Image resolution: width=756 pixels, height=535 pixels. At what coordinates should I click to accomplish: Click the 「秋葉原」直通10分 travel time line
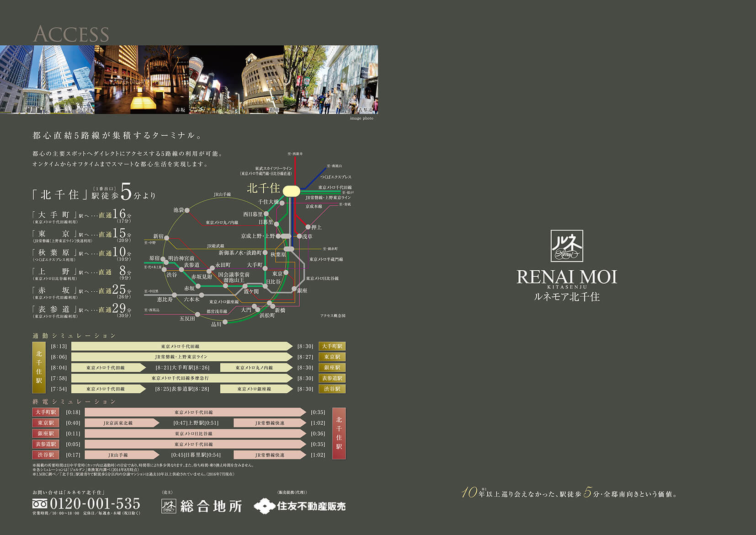[x=82, y=254]
